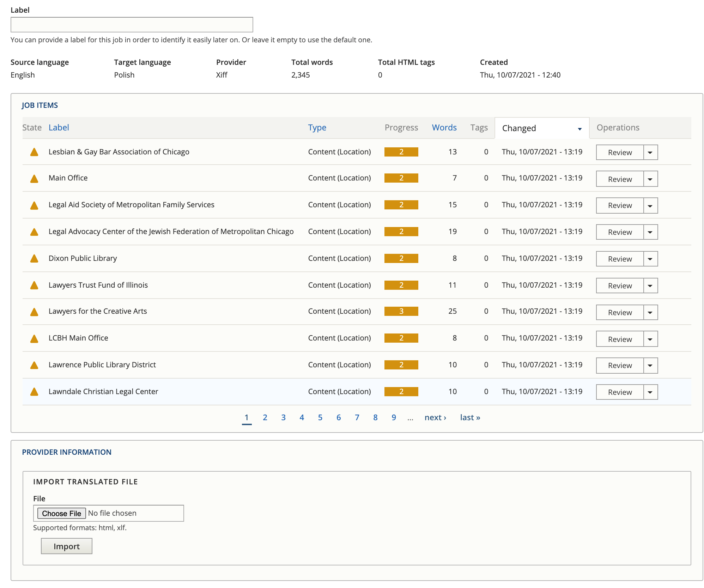
Task: Click 'LCBH Main Office' label text
Action: (x=78, y=338)
